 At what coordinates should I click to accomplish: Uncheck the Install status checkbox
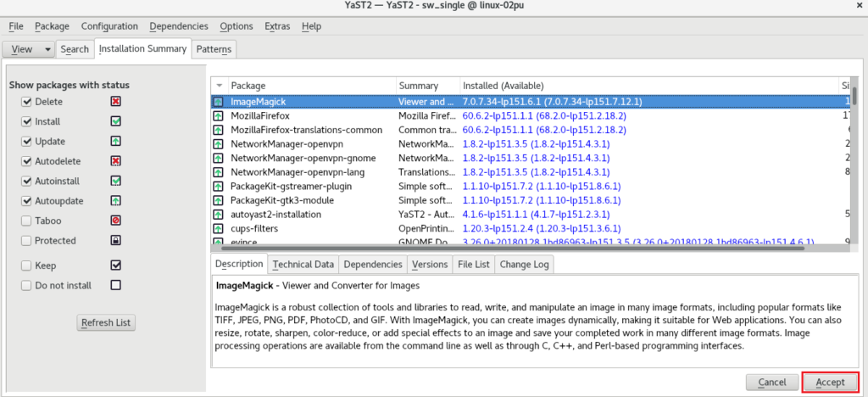click(x=26, y=122)
